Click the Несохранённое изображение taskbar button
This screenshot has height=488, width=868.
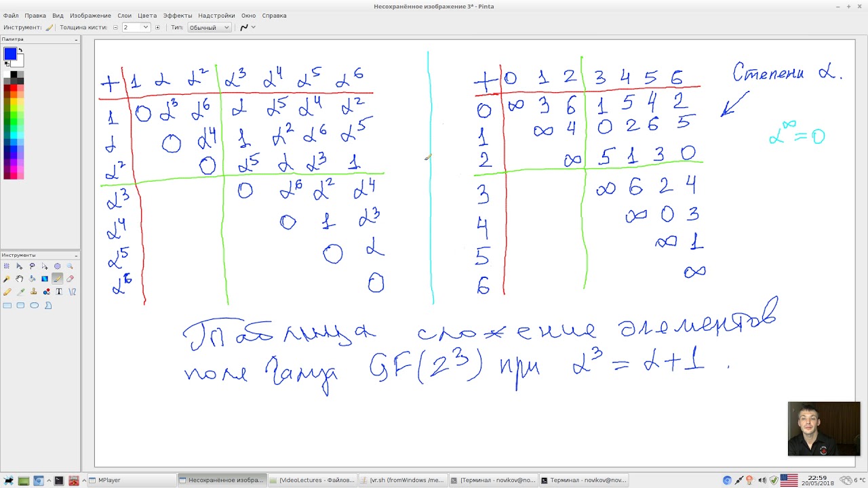pos(221,480)
